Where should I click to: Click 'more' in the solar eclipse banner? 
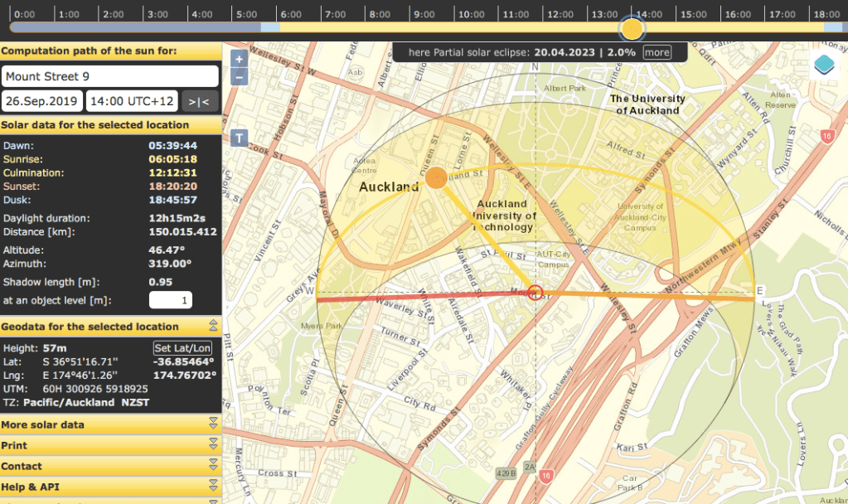point(657,52)
